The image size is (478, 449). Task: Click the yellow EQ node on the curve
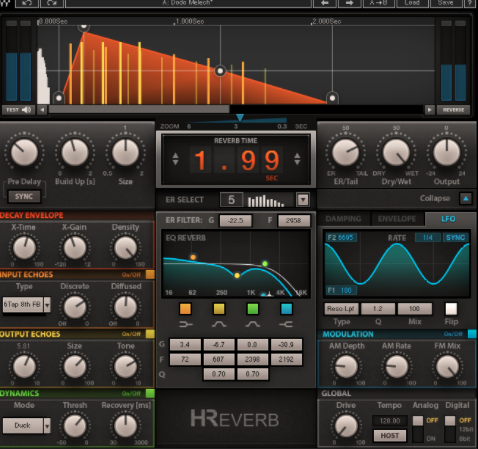237,275
